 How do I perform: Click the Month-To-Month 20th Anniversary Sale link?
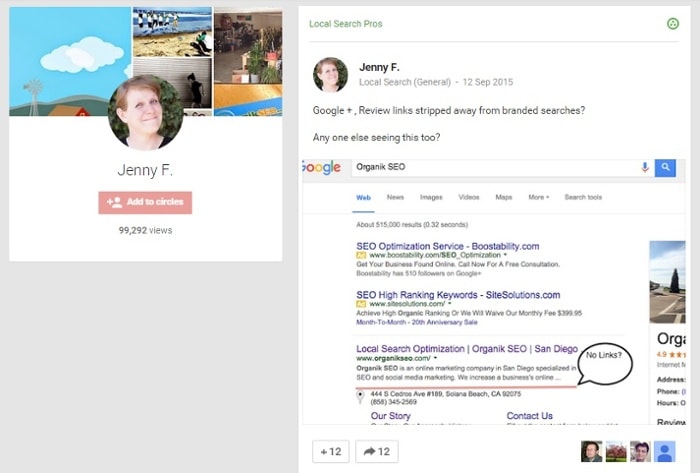click(417, 322)
